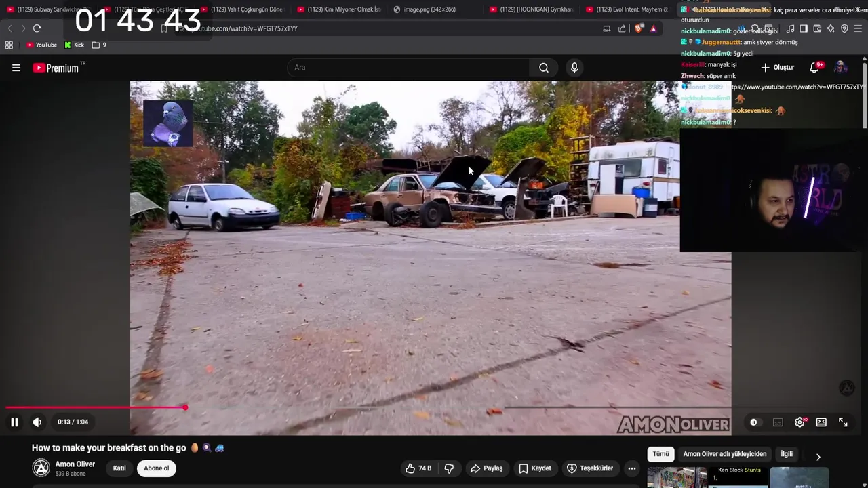Click the 'Abone ol' subscribe button
This screenshot has width=868, height=488.
[156, 468]
